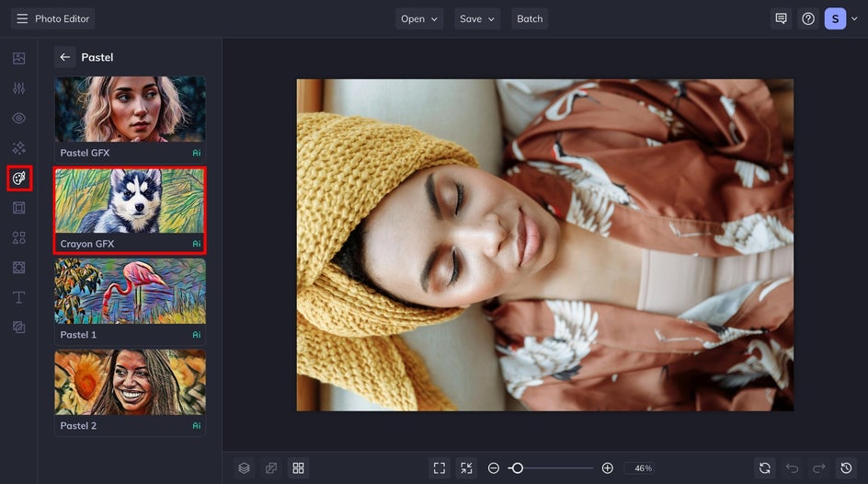Open the Artsy effects palette icon
Image resolution: width=868 pixels, height=484 pixels.
[x=19, y=179]
